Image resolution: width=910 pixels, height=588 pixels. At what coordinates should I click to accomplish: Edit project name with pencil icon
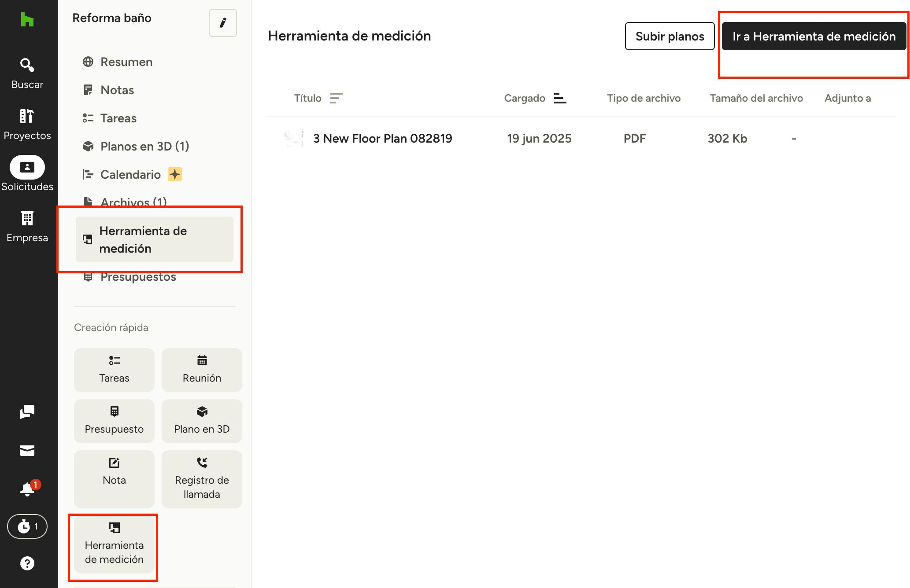[x=223, y=23]
